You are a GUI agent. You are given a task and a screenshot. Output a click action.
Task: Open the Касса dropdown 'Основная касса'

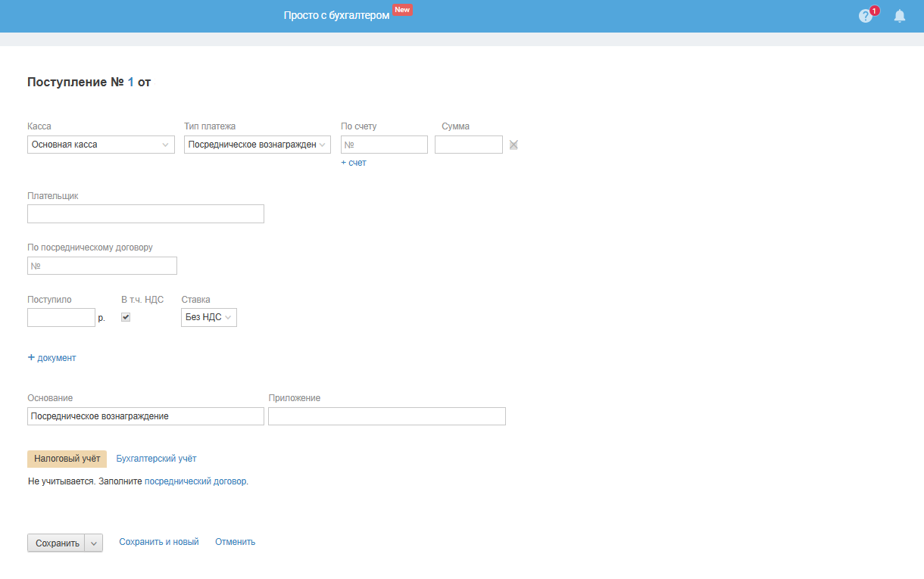[101, 145]
